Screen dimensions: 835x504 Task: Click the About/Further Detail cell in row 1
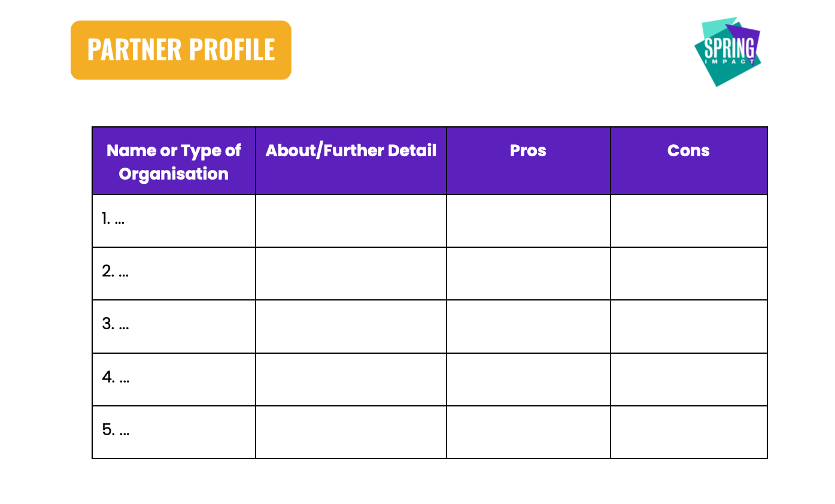click(x=351, y=221)
